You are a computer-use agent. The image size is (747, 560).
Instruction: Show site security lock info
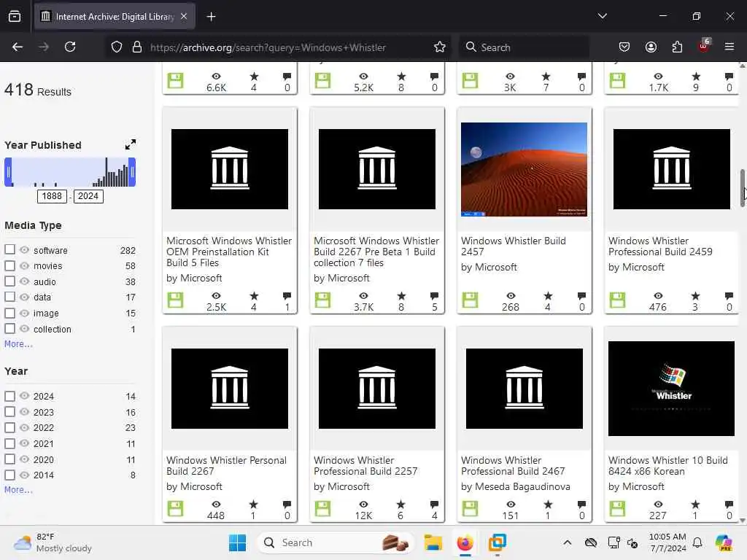(136, 47)
